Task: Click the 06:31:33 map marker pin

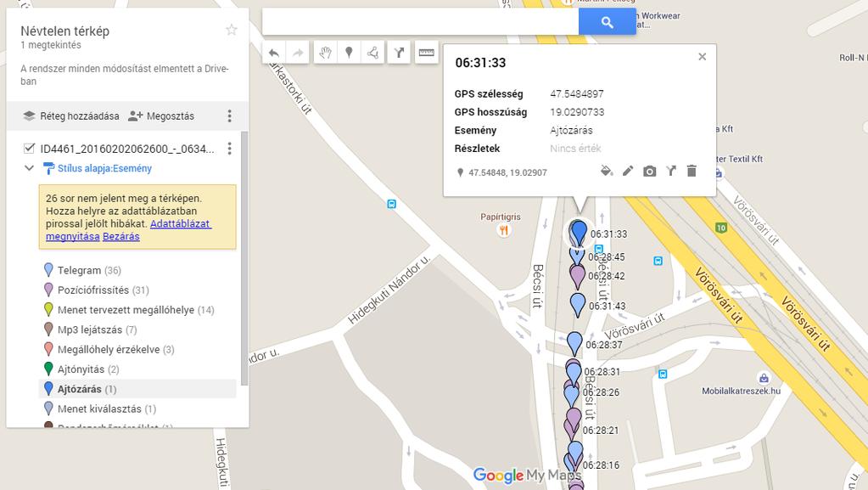Action: (x=579, y=232)
